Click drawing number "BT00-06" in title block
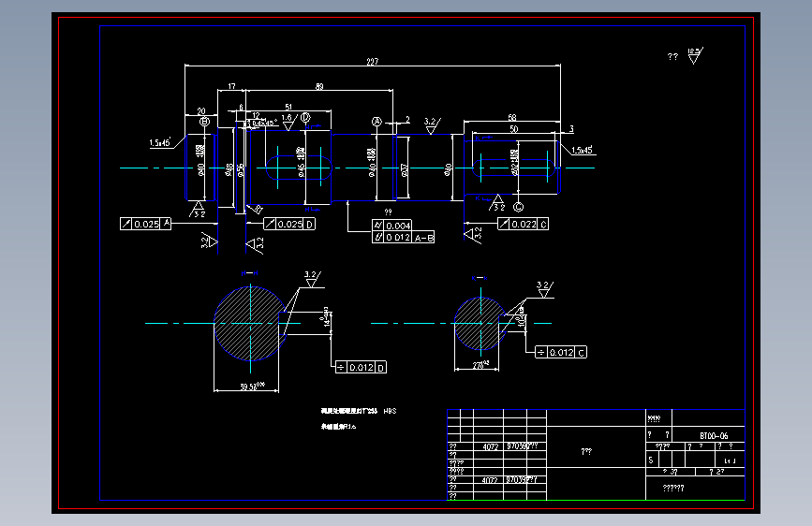812x526 pixels. click(x=714, y=436)
